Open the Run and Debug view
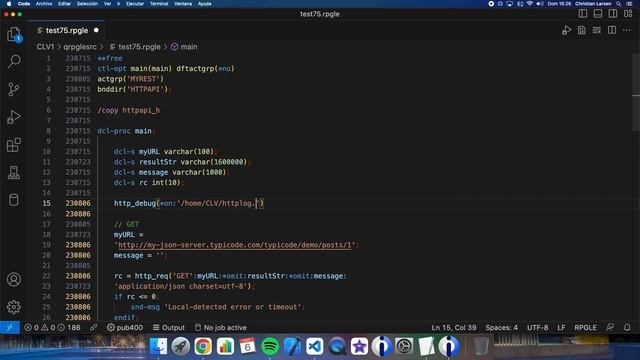The image size is (640, 360). coord(14,117)
